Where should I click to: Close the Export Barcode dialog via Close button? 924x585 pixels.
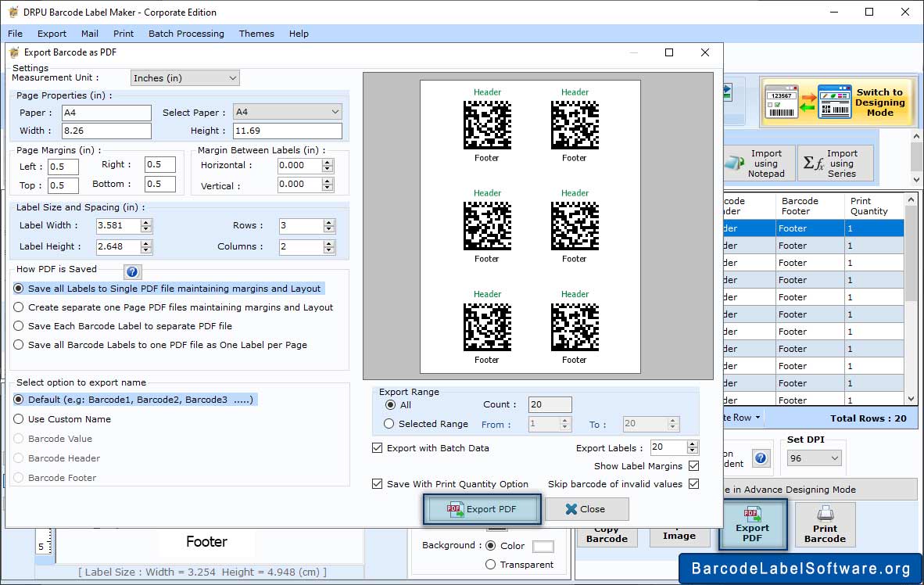tap(586, 509)
